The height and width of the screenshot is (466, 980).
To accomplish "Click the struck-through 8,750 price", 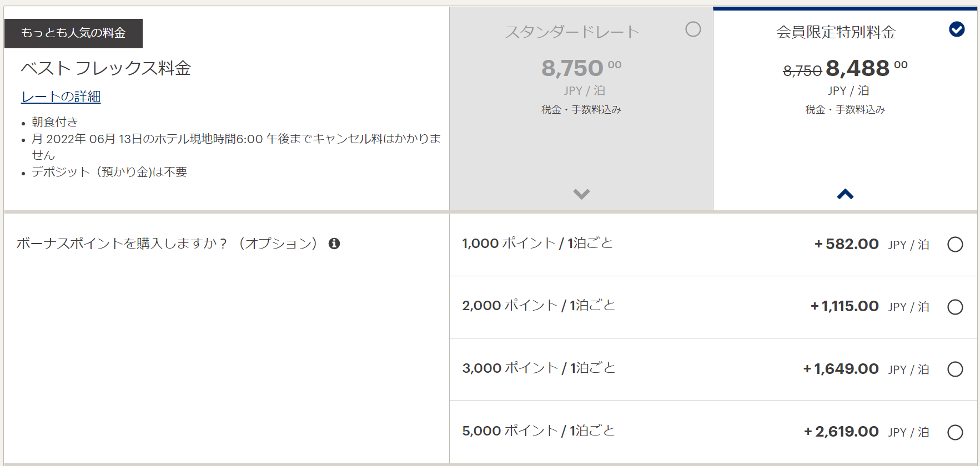I will (x=802, y=71).
